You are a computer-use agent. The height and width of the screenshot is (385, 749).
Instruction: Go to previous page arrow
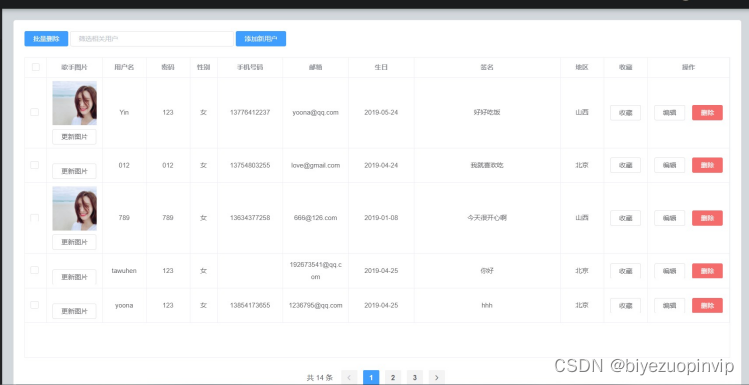349,377
